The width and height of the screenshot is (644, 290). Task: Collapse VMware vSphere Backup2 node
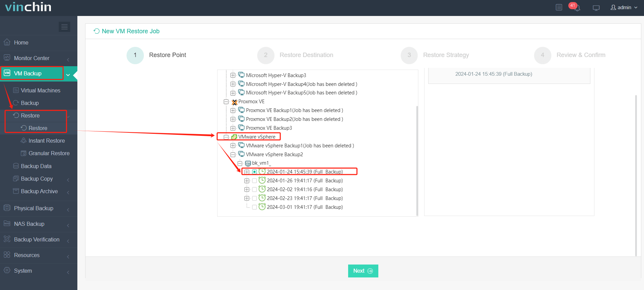click(233, 155)
